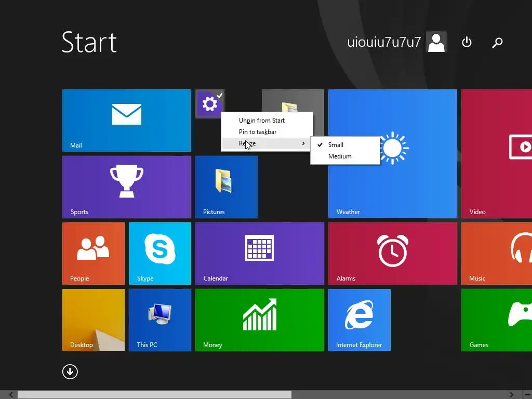Click the search magnifier icon
This screenshot has width=532, height=399.
[497, 43]
